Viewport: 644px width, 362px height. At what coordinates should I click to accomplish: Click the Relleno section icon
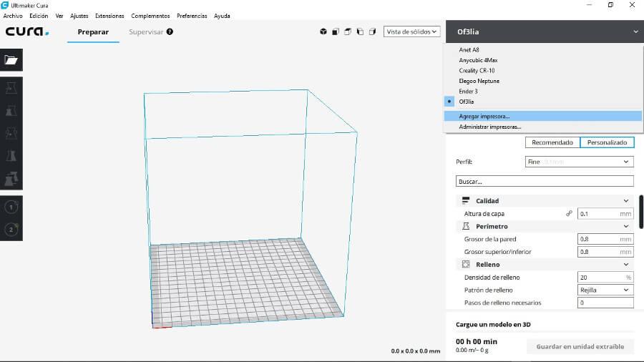[x=466, y=264]
